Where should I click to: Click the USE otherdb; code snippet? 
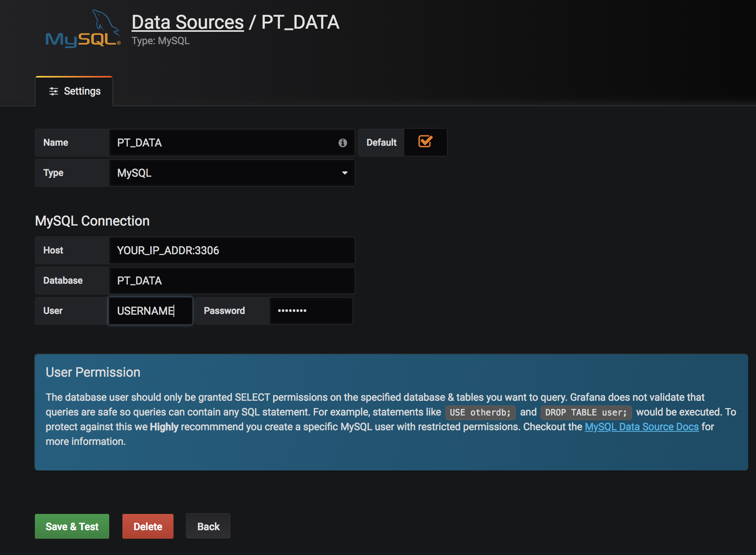pyautogui.click(x=480, y=412)
